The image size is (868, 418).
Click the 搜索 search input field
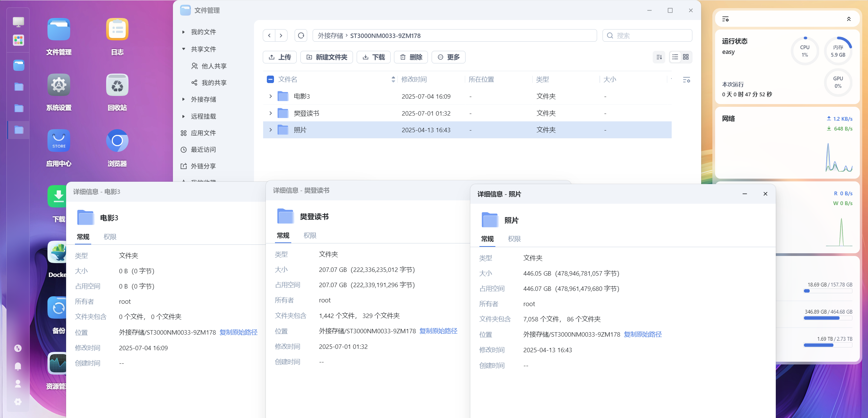647,36
